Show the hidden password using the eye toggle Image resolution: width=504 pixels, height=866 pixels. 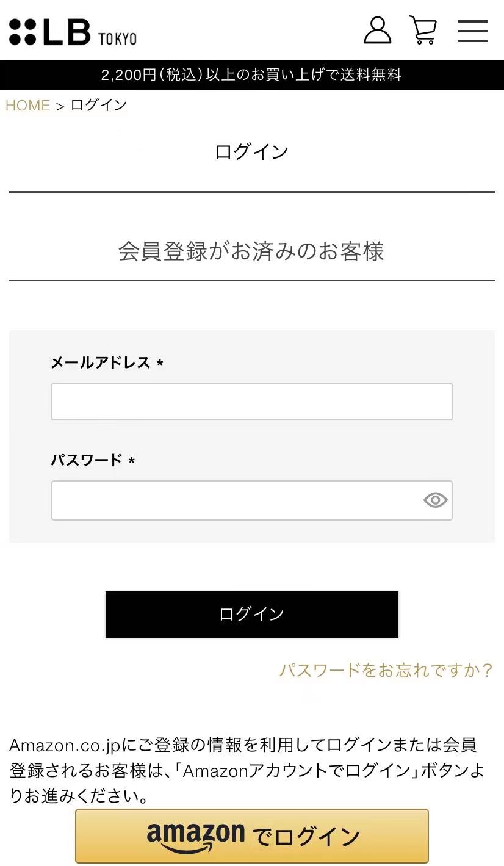[434, 500]
